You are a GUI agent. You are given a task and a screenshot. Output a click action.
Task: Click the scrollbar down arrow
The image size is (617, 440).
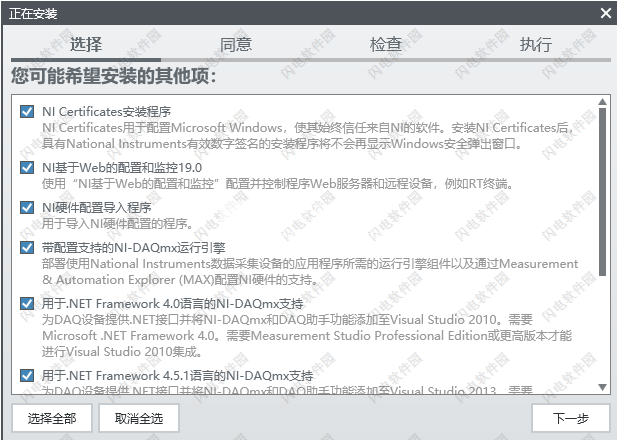coord(602,387)
